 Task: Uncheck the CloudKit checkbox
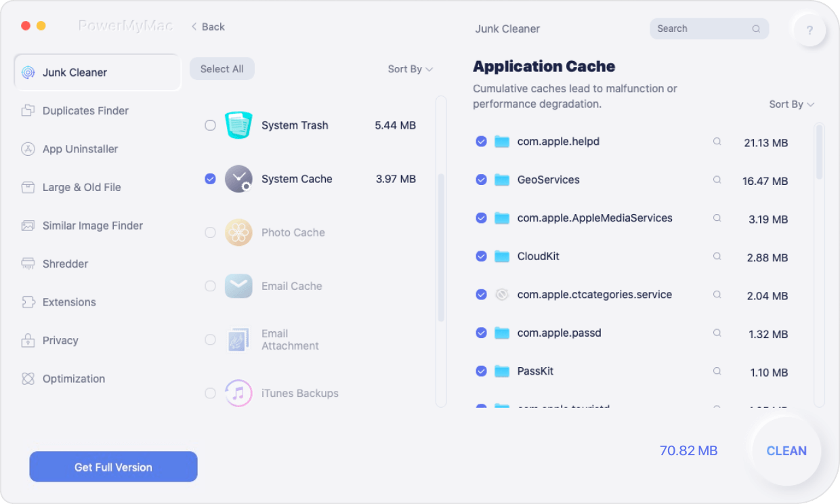481,256
